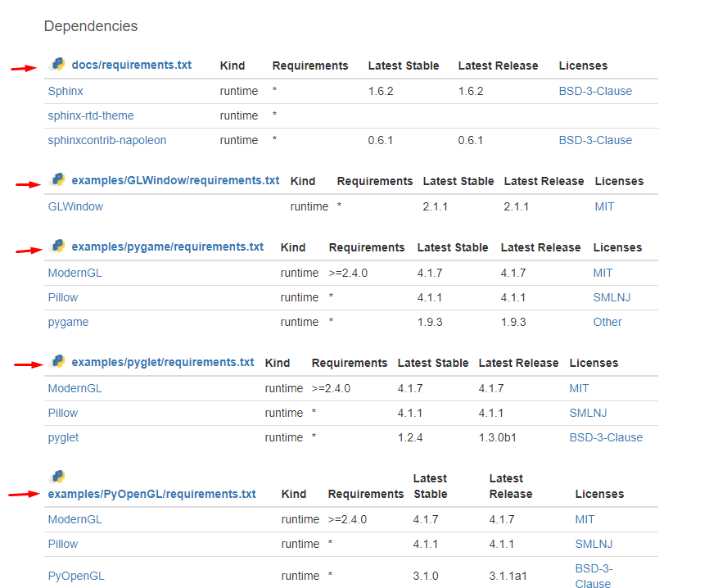The width and height of the screenshot is (718, 588).
Task: Open the pyglet package link
Action: [x=63, y=438]
